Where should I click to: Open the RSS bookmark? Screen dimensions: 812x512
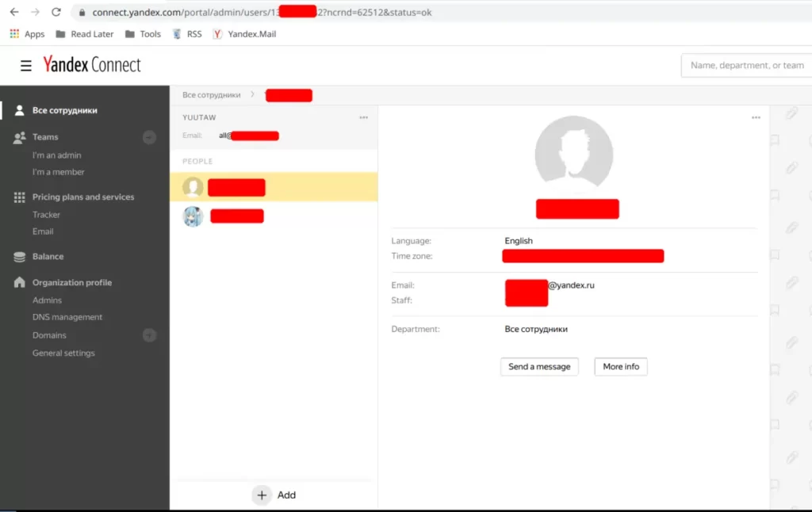187,34
